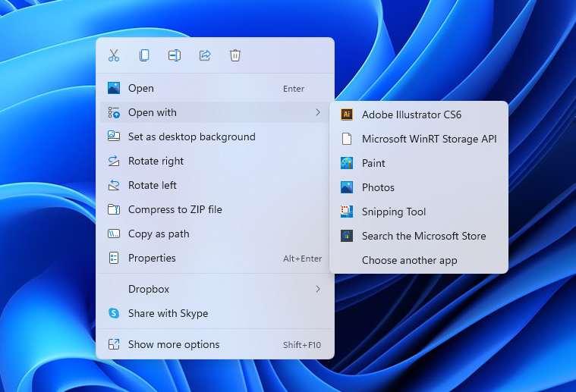This screenshot has width=576, height=392.
Task: Click the Cut scissors icon
Action: click(114, 55)
